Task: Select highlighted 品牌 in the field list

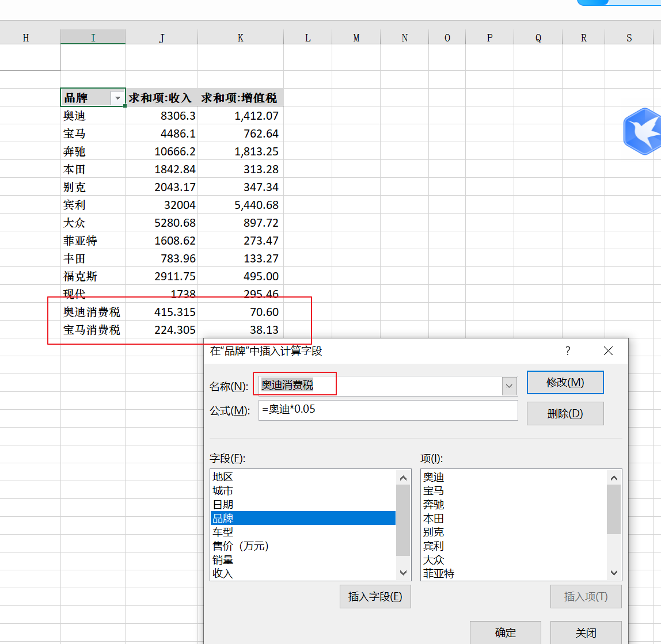Action: point(303,518)
